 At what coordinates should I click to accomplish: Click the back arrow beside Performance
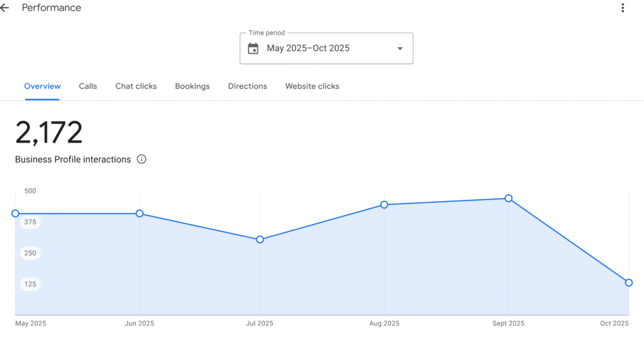tap(5, 8)
